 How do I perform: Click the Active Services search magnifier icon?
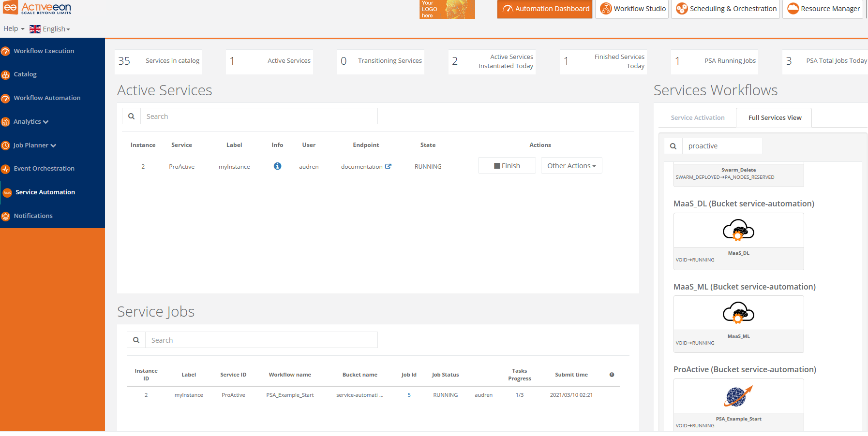coord(131,116)
